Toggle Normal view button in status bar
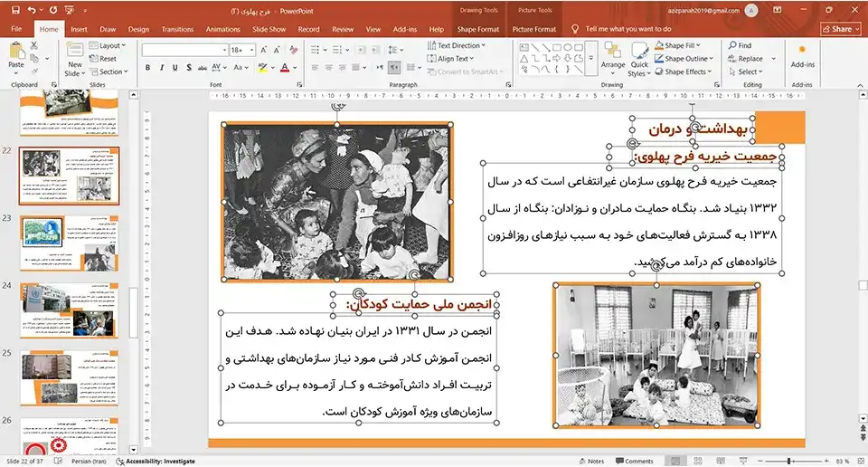 tap(675, 461)
